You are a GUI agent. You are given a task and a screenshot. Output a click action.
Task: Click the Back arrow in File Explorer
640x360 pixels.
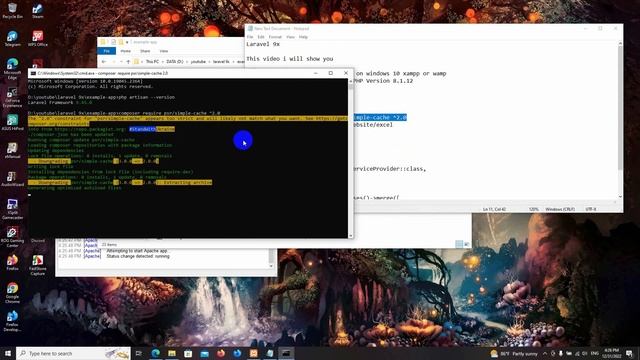[104, 62]
